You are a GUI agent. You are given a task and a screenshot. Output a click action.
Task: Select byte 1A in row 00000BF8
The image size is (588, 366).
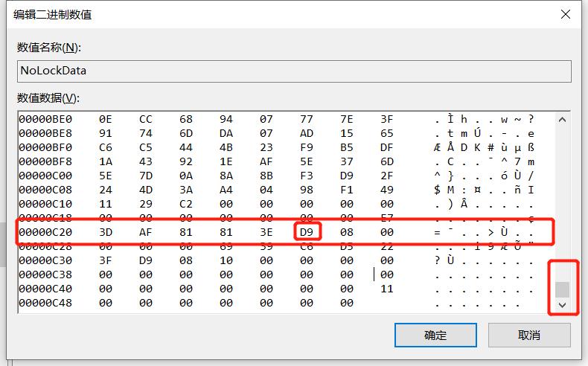106,161
